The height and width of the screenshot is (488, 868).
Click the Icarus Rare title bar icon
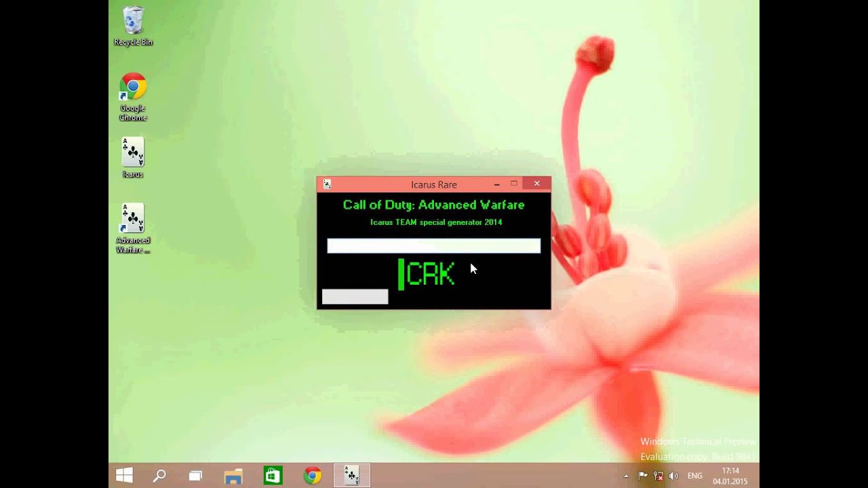(327, 184)
